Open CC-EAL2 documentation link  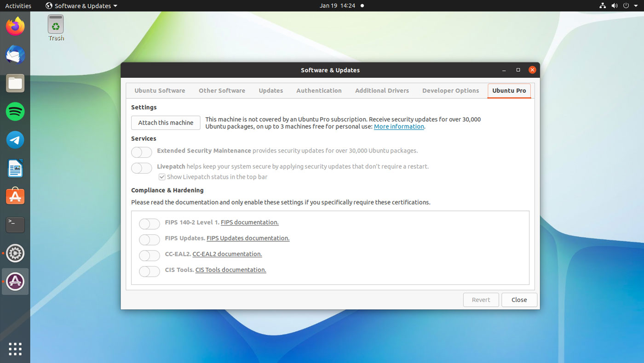[x=227, y=254]
